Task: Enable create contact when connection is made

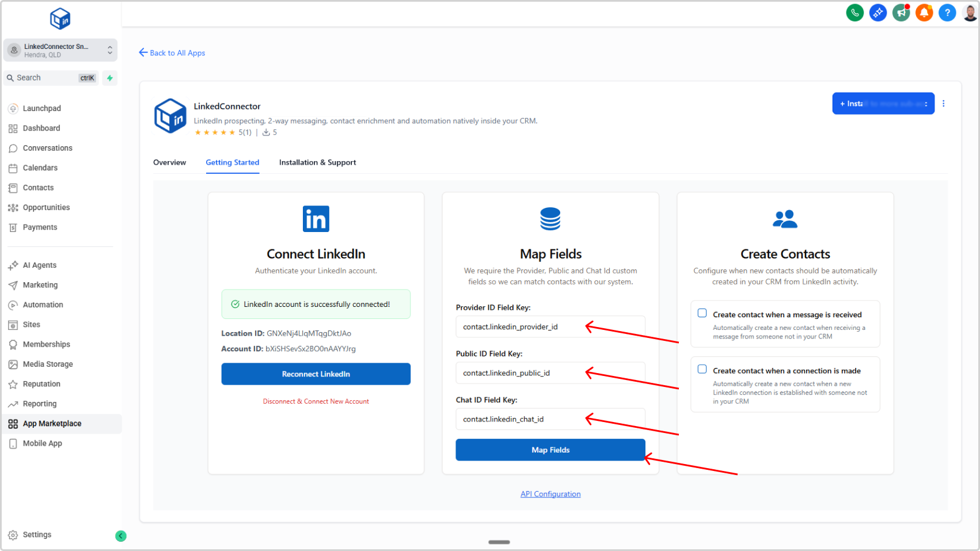Action: point(702,369)
